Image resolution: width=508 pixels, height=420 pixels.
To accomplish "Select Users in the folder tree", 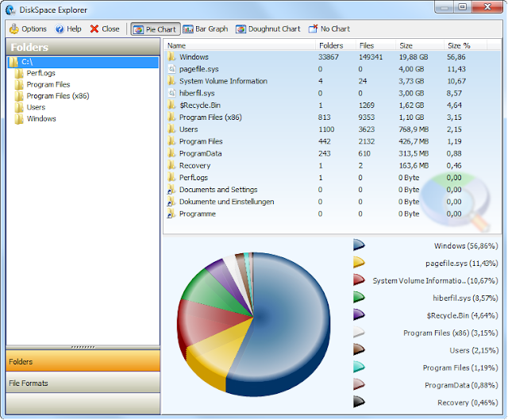I will [x=36, y=107].
